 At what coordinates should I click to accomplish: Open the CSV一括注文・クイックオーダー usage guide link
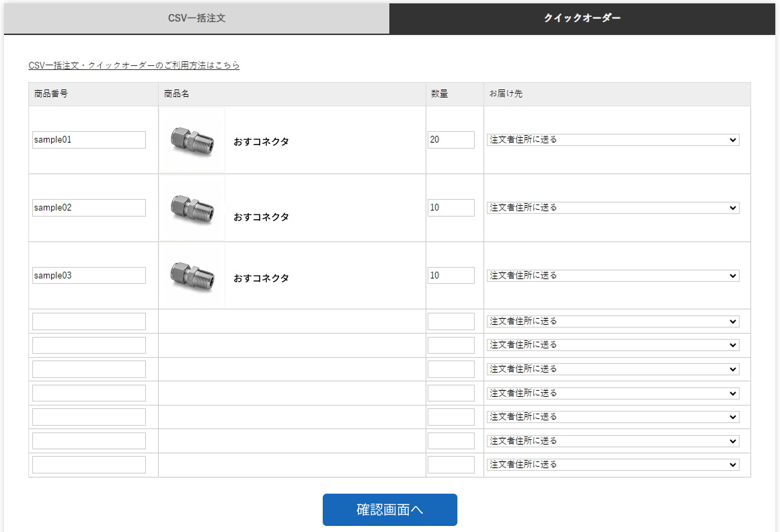[x=134, y=65]
